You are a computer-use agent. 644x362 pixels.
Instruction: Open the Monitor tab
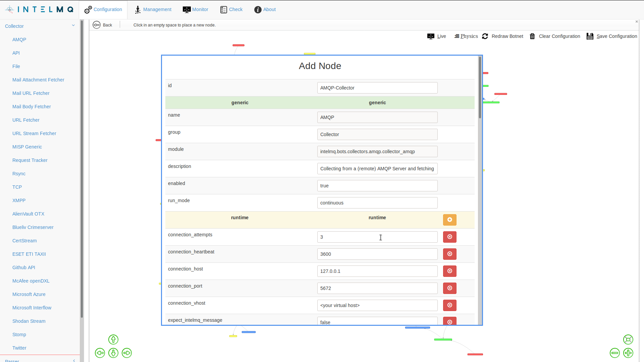tap(196, 9)
